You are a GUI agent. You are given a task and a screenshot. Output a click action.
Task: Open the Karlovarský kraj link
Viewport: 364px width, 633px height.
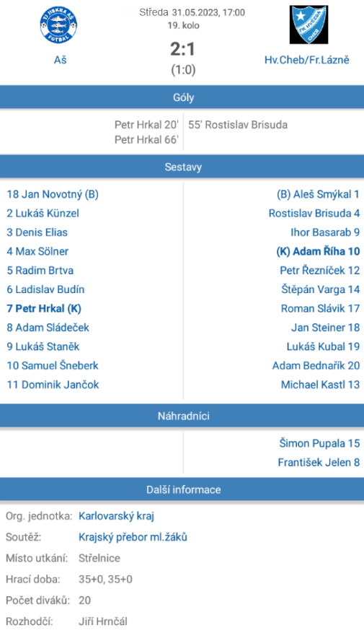(117, 516)
